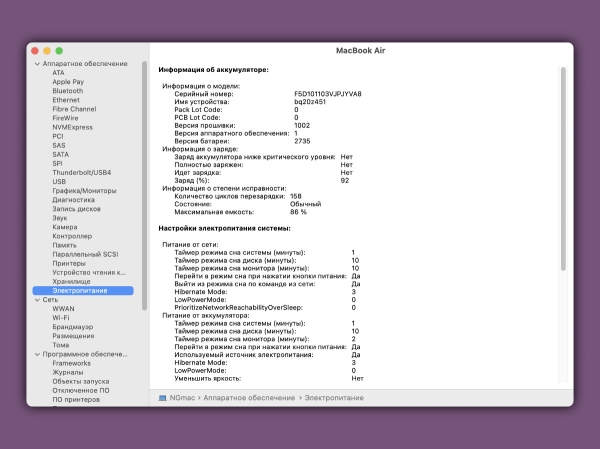The height and width of the screenshot is (449, 600).
Task: Select Контроллер item
Action: 72,236
